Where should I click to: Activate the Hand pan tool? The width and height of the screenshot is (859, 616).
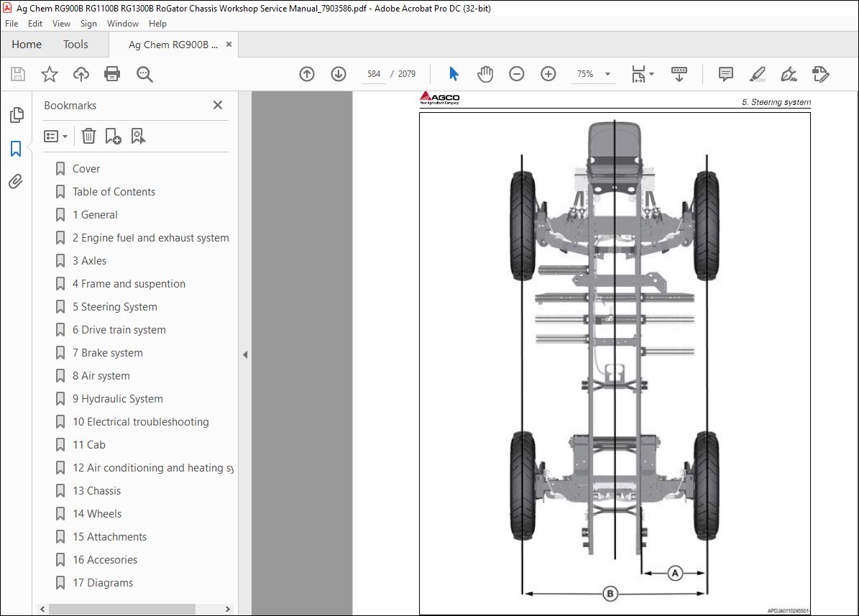(x=485, y=74)
